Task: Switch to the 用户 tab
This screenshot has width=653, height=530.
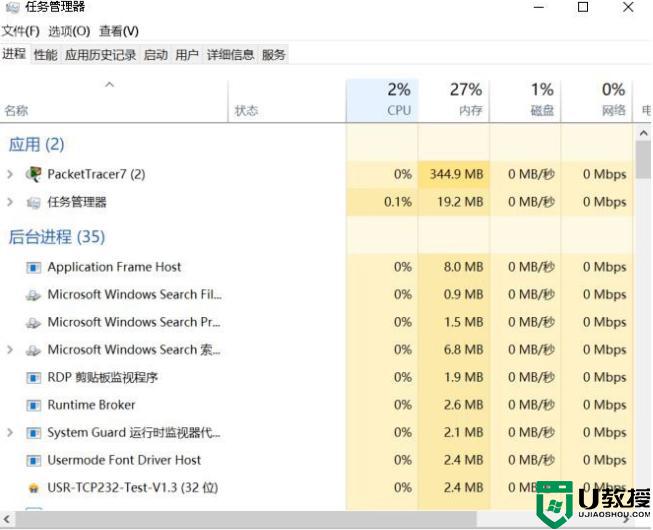Action: click(187, 55)
